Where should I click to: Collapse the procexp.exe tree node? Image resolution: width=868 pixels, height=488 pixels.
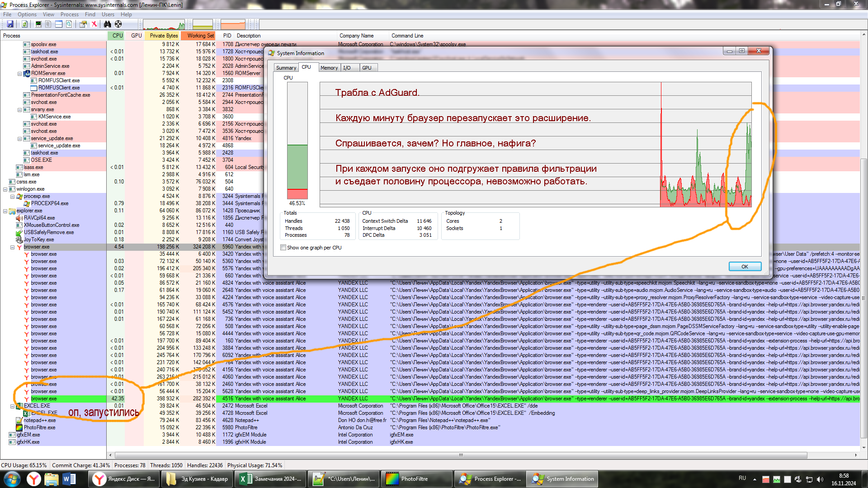(13, 197)
